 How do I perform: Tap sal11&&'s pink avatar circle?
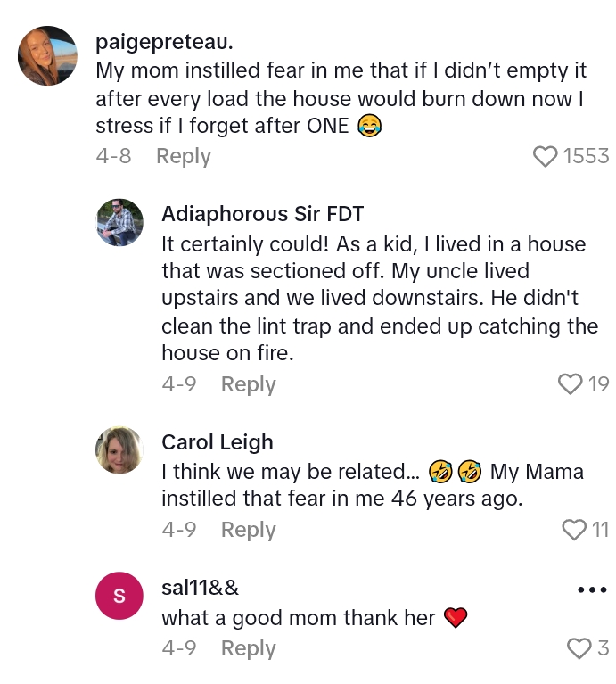pos(119,596)
